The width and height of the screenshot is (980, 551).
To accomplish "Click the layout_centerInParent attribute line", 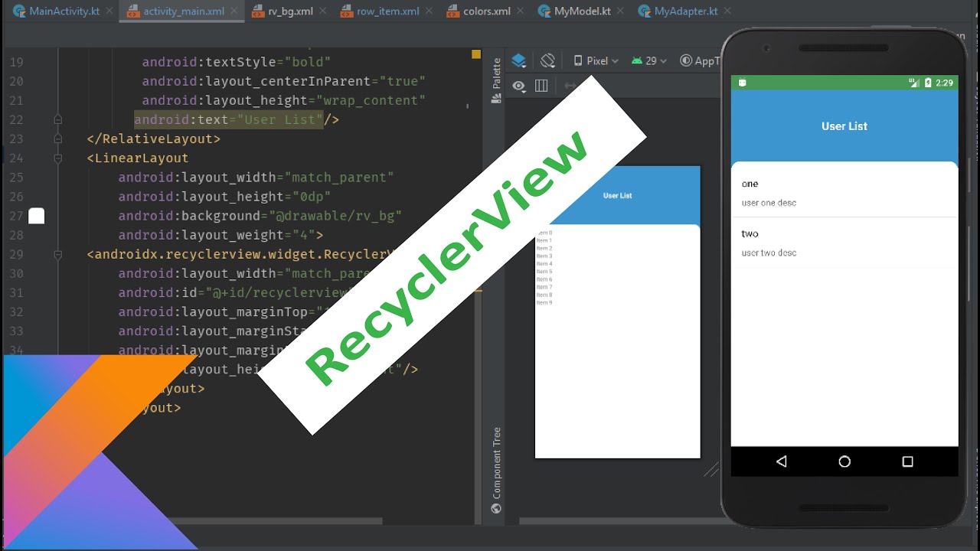I will point(283,81).
